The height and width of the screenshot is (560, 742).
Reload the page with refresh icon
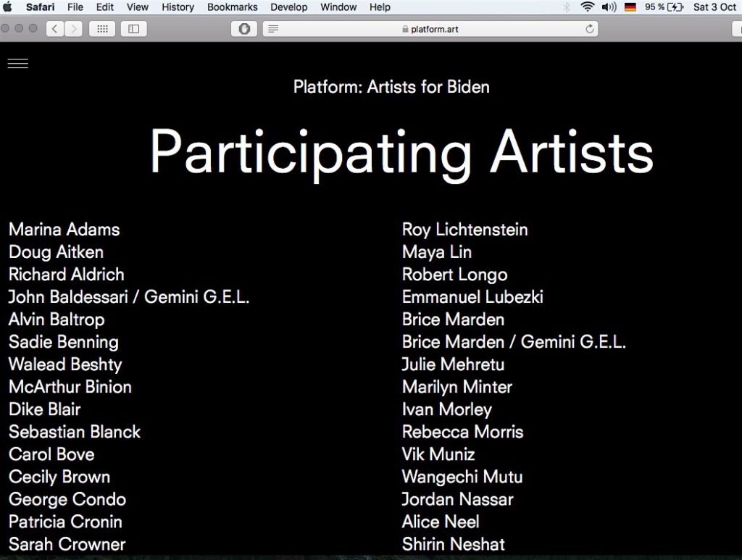590,29
